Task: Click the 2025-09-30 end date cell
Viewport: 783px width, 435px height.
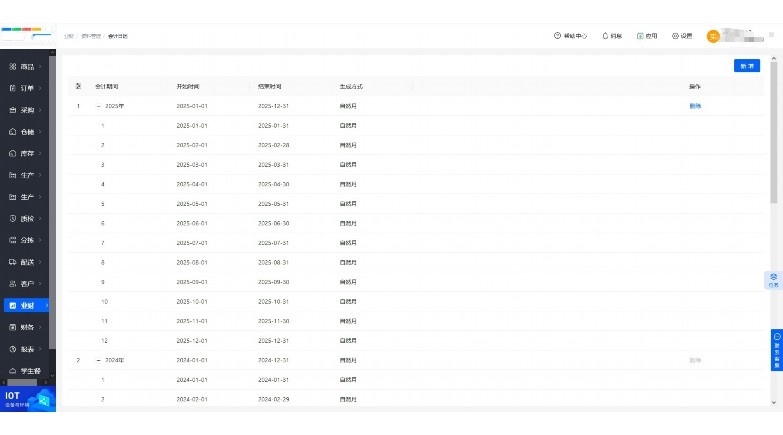Action: pos(273,282)
